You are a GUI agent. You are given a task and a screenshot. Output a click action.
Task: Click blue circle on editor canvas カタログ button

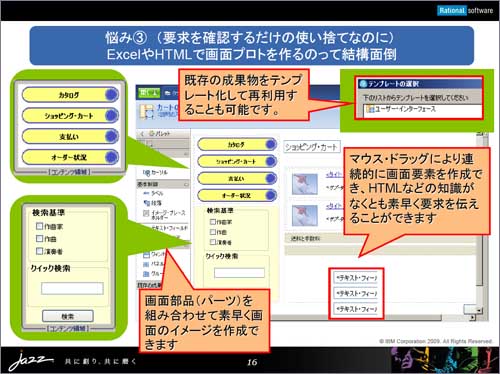271,144
